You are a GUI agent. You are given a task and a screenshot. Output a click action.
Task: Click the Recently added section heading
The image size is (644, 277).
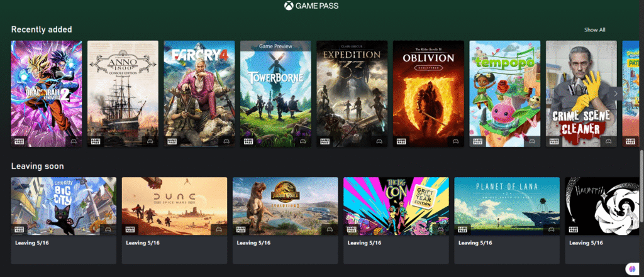click(x=42, y=30)
